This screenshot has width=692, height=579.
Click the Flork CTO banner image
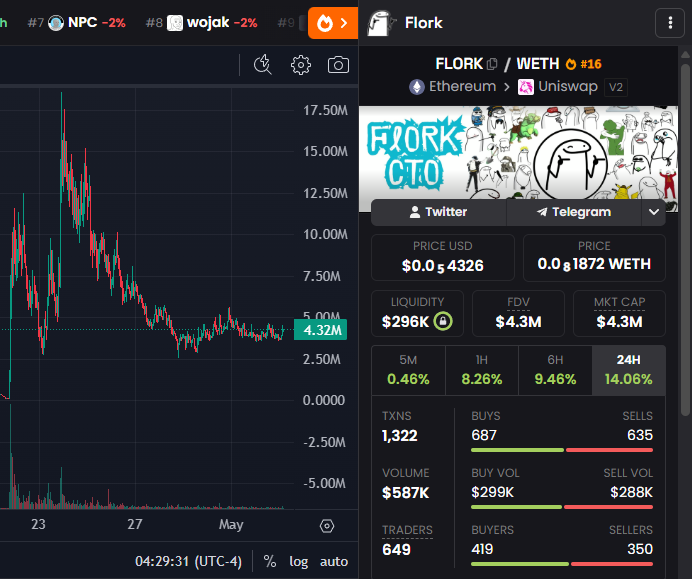[518, 152]
